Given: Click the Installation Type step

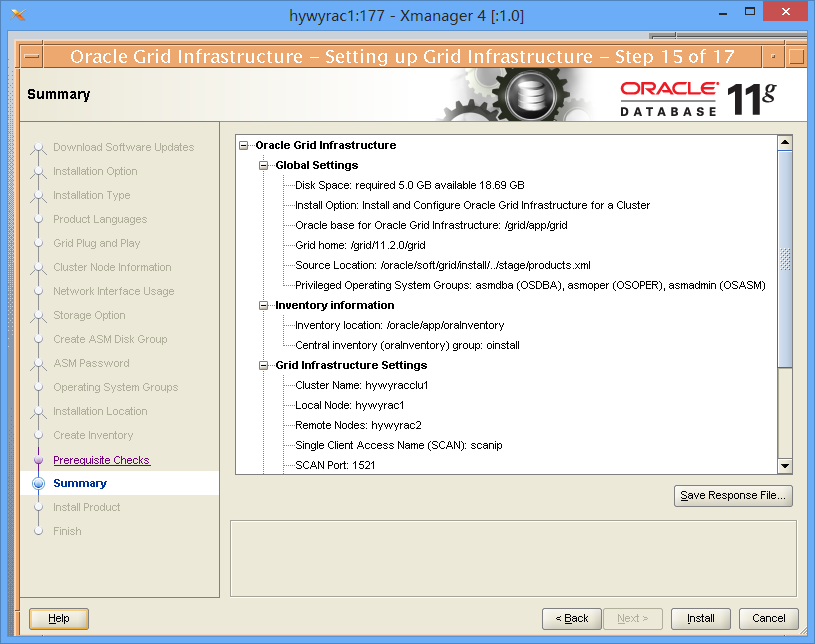Looking at the screenshot, I should click(91, 195).
